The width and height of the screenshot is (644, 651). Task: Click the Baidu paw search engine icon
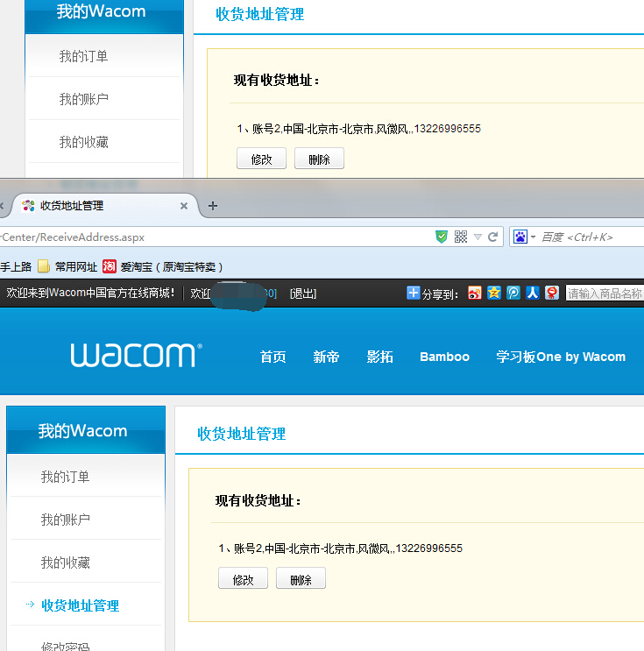[x=520, y=237]
